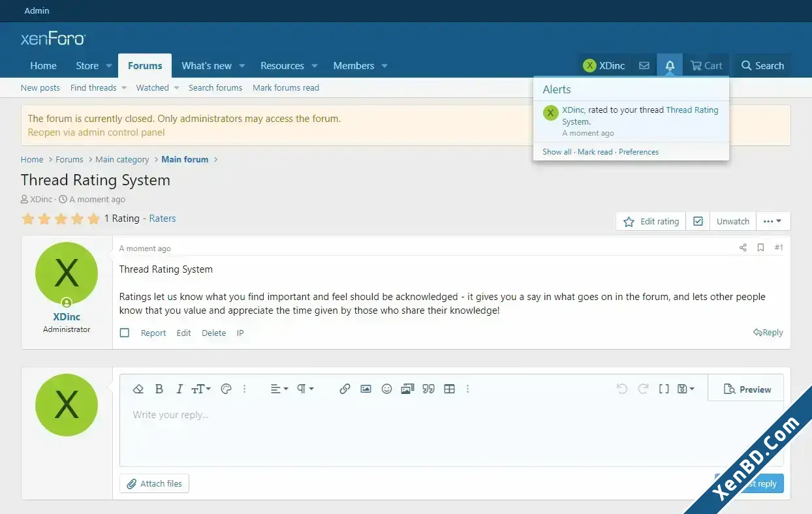Image resolution: width=812 pixels, height=514 pixels.
Task: Toggle the thread moderation checkbox beside Unwatch
Action: [698, 222]
